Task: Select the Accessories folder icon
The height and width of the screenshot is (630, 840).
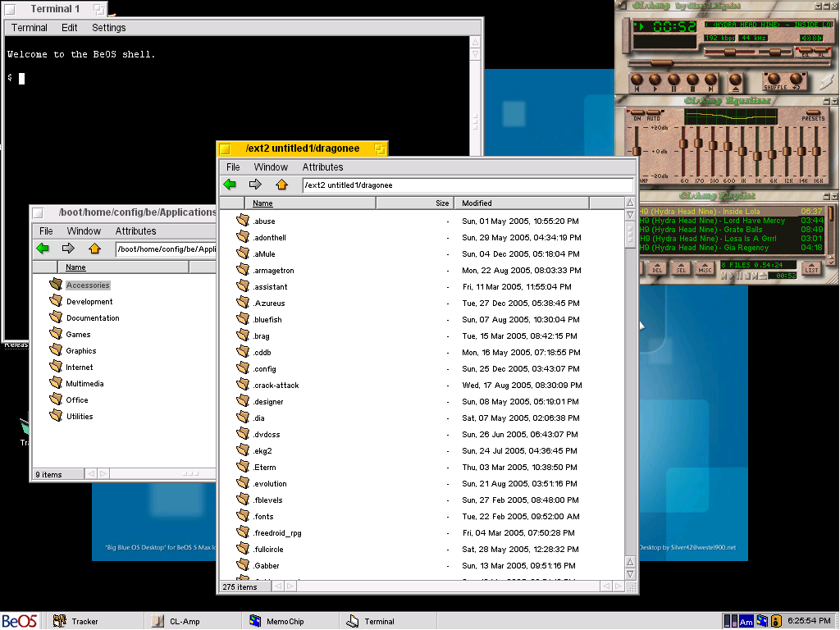Action: point(56,284)
